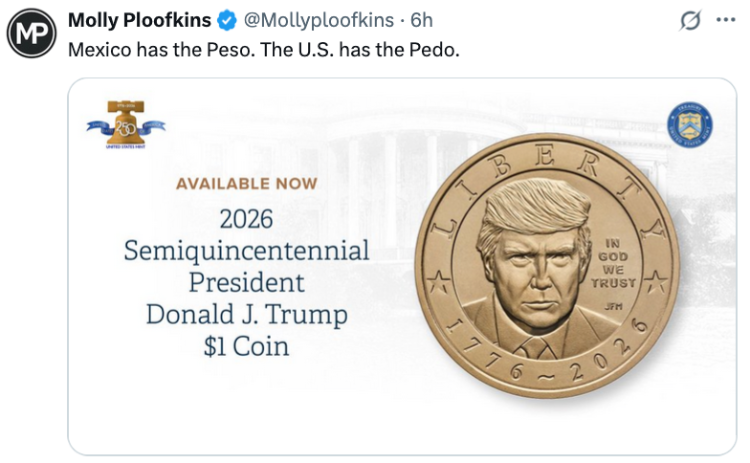
Task: Click IN GOD WE TRUST inscription
Action: click(613, 264)
